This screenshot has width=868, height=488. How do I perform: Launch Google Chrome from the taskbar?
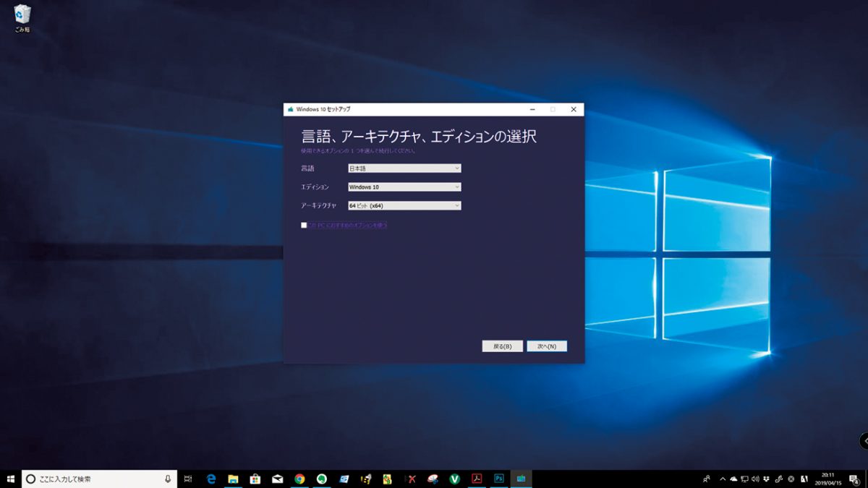tap(299, 479)
